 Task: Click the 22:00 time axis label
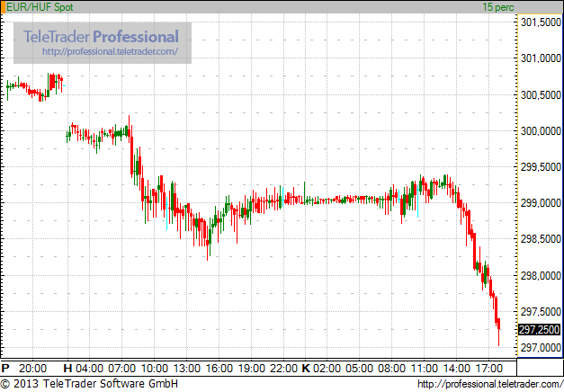[283, 369]
